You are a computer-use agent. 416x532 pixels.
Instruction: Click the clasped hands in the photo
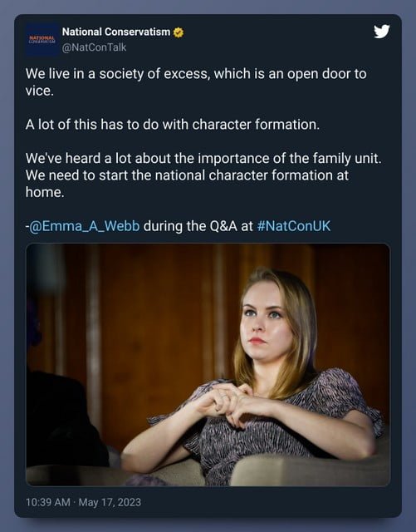(x=228, y=404)
